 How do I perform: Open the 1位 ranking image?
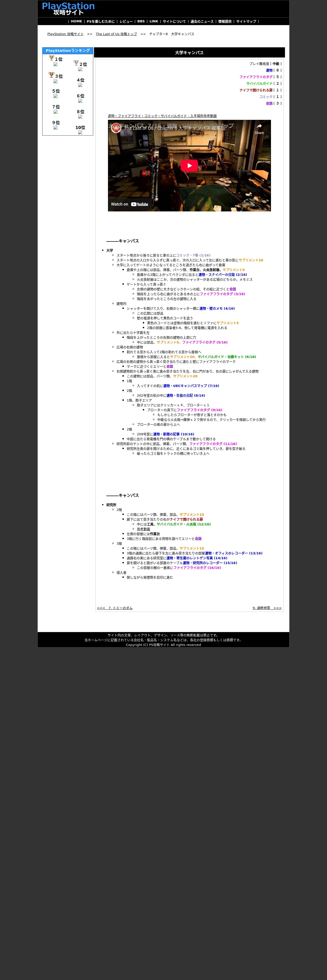click(56, 64)
